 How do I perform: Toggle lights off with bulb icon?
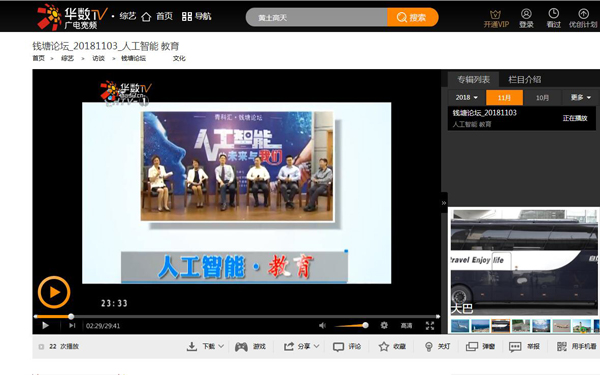pos(429,347)
